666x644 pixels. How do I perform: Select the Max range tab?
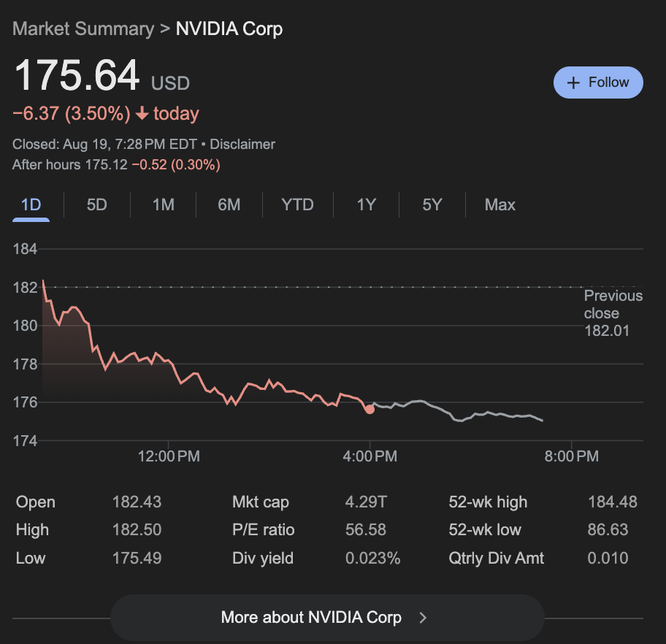click(499, 205)
